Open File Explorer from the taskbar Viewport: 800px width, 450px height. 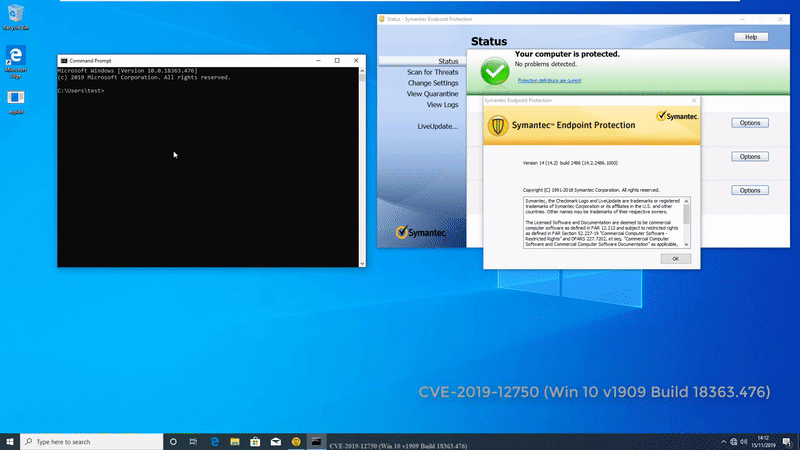tap(234, 441)
